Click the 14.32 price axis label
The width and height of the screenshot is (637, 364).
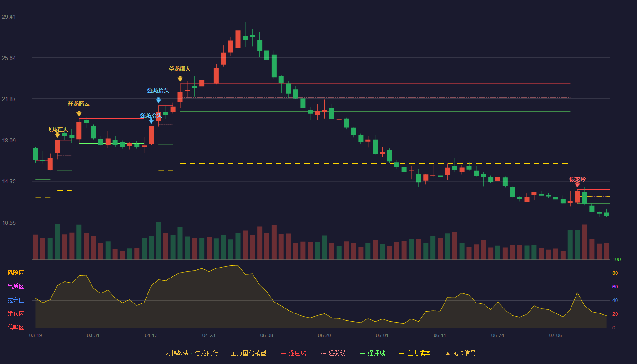tap(9, 182)
